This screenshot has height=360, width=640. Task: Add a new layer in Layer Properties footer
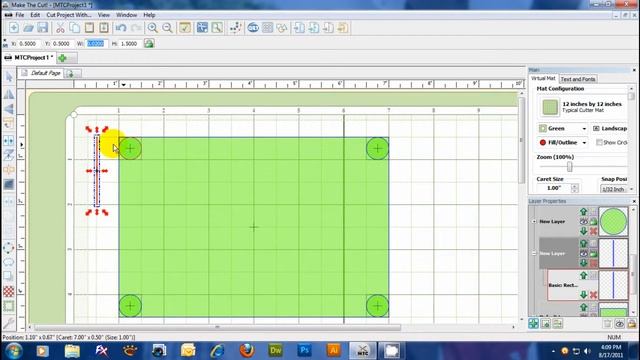pos(533,324)
